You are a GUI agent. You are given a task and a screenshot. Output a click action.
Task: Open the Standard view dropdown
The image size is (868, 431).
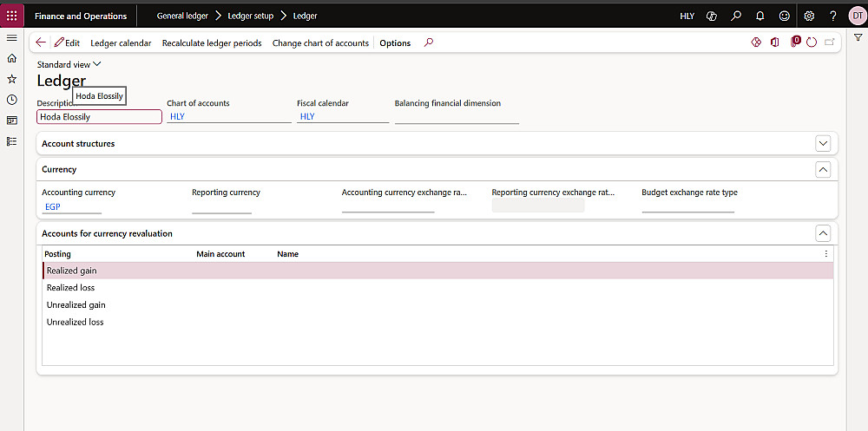click(69, 64)
